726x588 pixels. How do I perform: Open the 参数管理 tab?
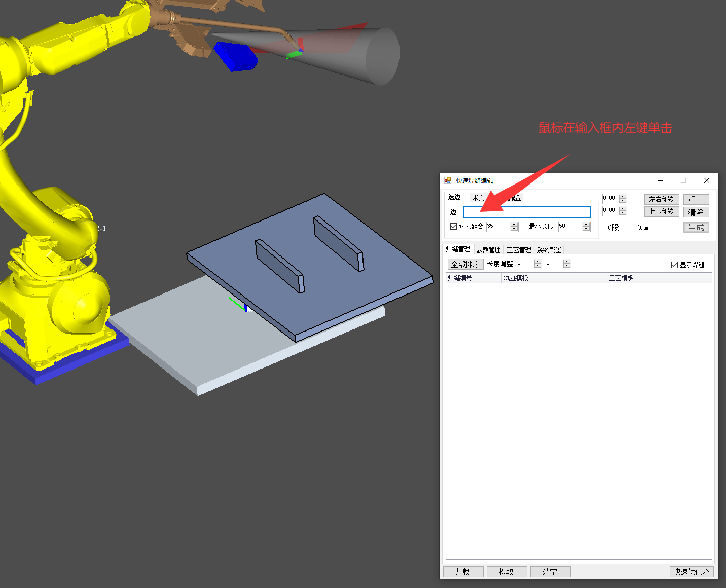pos(488,250)
